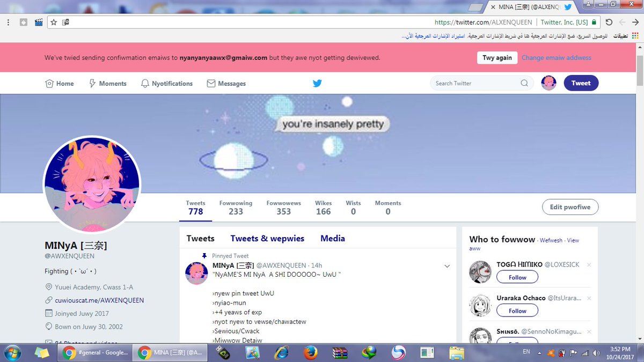Open cuwiouscat.me/AWXENQUEEN link
Screen dimensions: 644x362
click(99, 300)
